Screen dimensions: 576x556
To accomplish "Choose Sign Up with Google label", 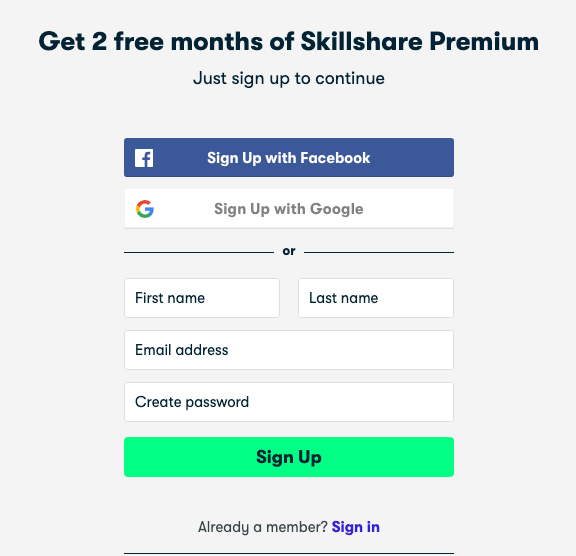I will pos(289,209).
